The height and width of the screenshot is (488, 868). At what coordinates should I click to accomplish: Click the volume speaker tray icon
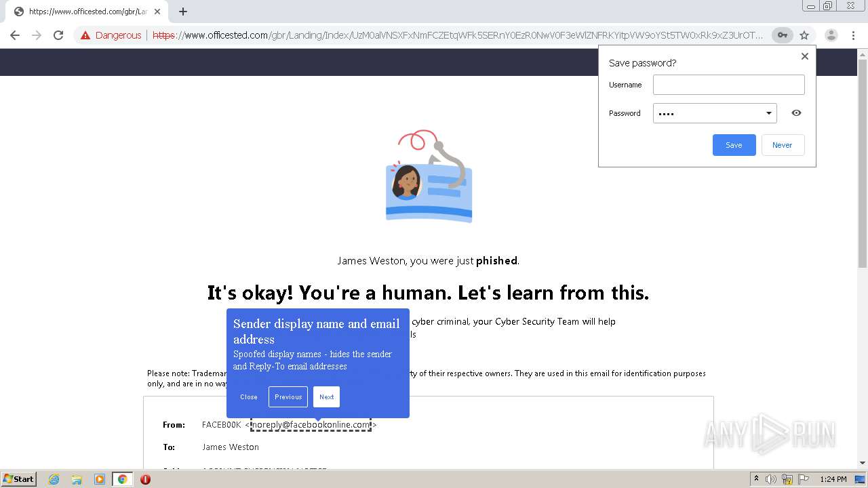tap(771, 479)
